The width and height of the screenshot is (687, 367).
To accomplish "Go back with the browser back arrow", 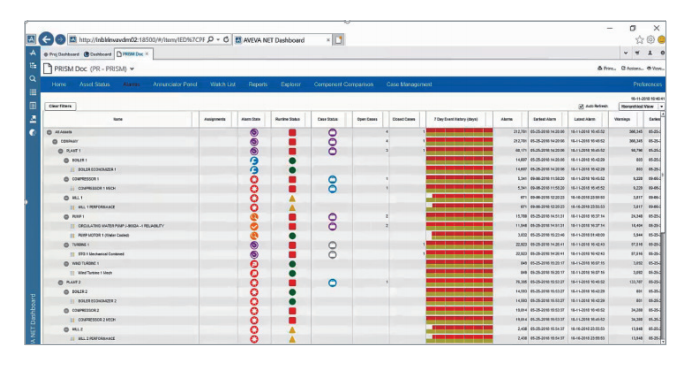I will [46, 39].
